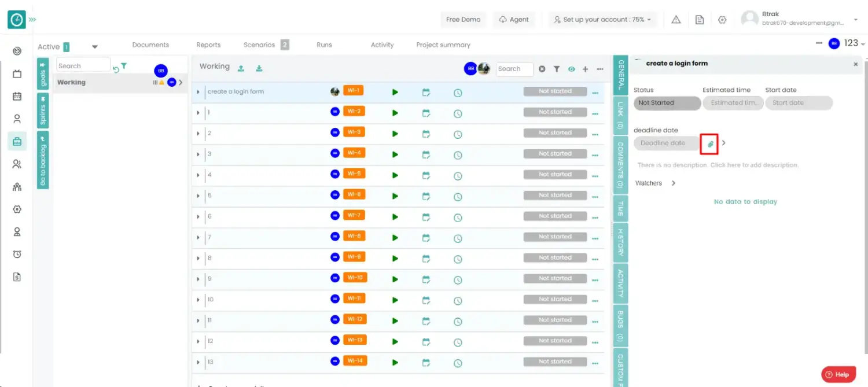Open the calendar icon for WI-3
This screenshot has width=868, height=387.
point(426,134)
